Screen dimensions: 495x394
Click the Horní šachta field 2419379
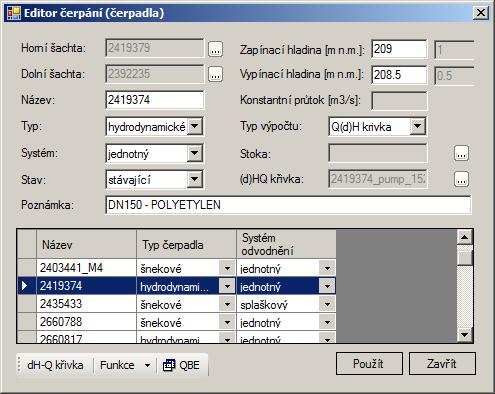(154, 48)
